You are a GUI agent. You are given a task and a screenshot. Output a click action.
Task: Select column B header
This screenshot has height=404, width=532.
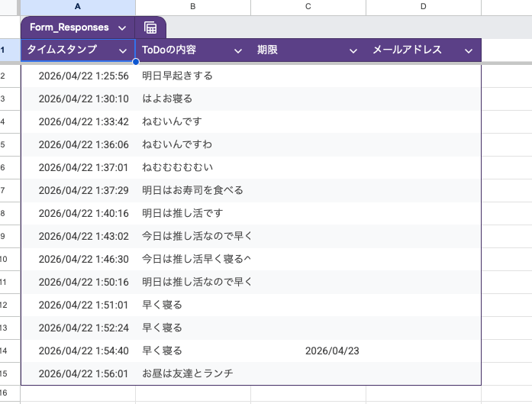193,7
